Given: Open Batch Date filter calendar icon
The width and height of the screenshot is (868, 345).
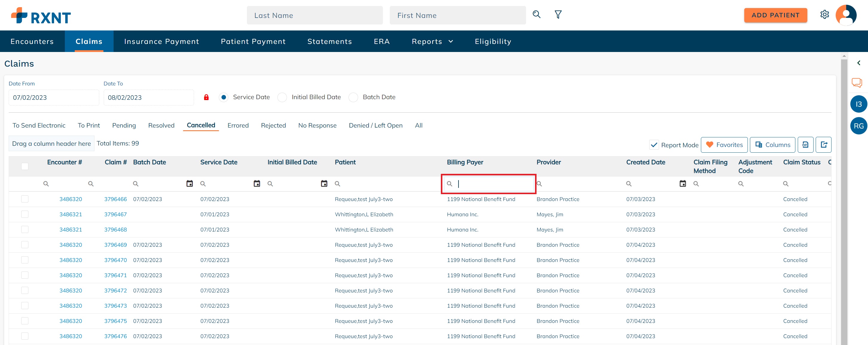Looking at the screenshot, I should pos(190,183).
